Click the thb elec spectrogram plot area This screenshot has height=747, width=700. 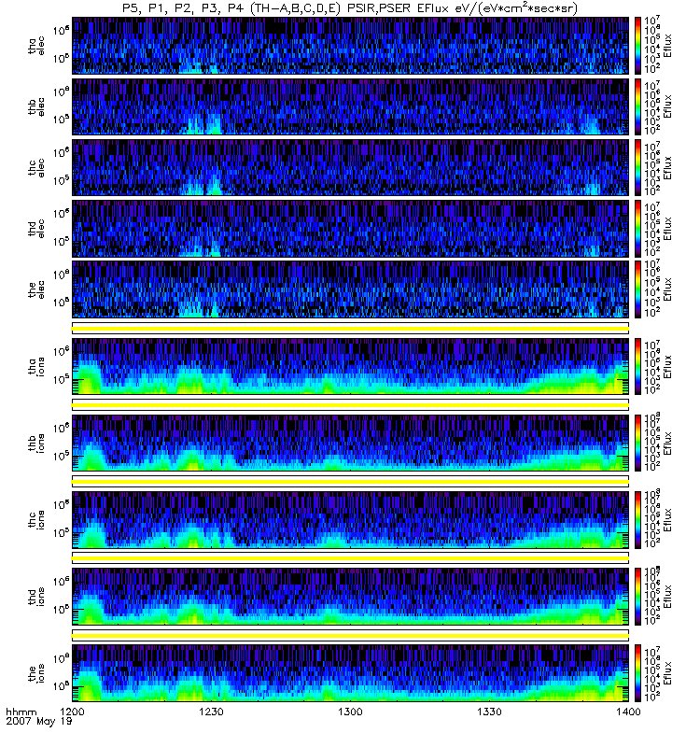(x=351, y=106)
